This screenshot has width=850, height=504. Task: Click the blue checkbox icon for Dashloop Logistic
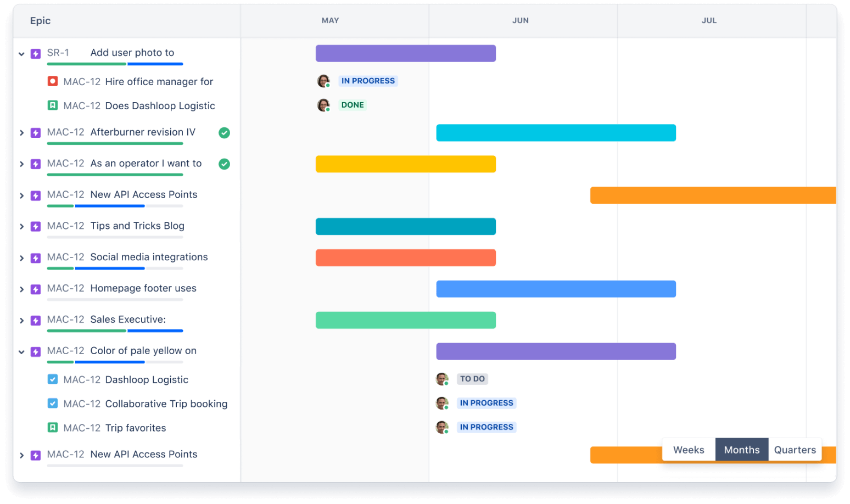(x=52, y=379)
